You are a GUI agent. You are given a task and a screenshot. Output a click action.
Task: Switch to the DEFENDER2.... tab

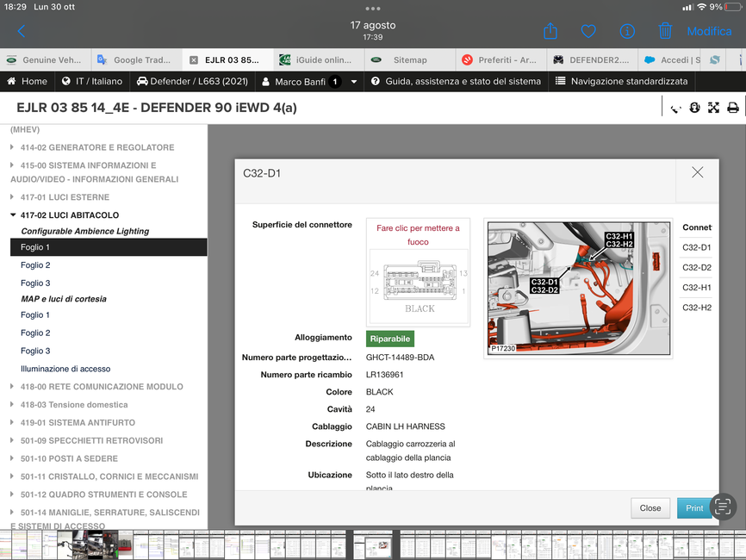coord(593,60)
